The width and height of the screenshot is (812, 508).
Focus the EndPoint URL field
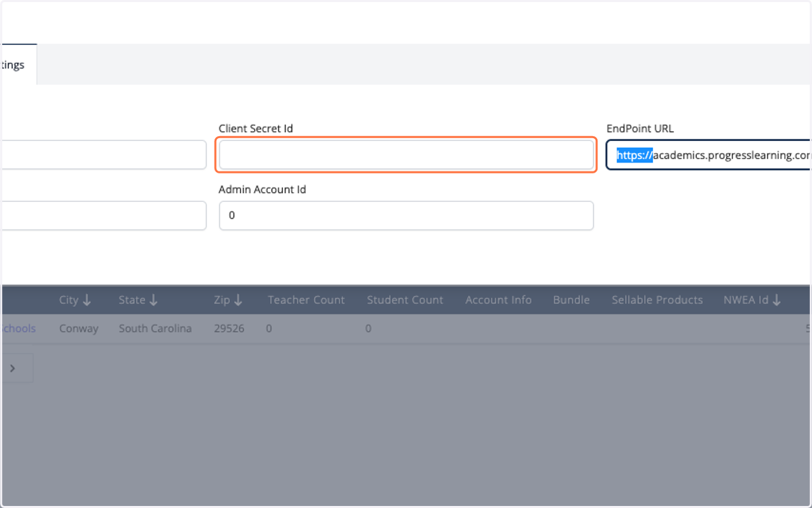(709, 155)
